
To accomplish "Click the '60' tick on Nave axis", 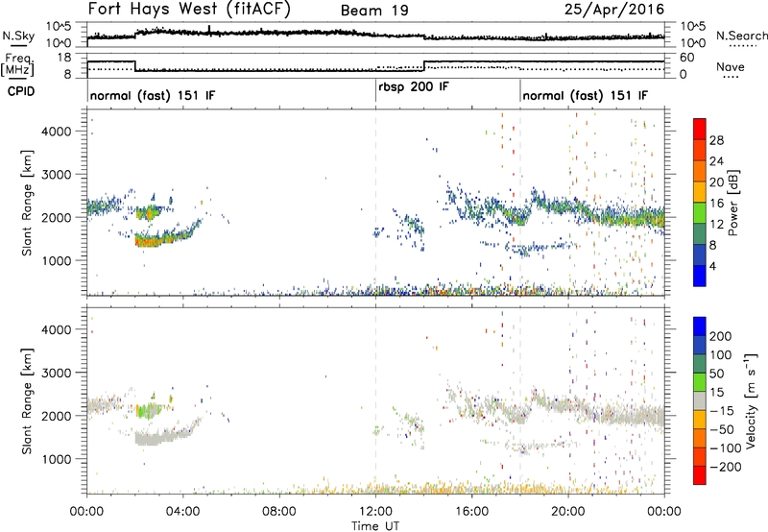I will pos(687,58).
